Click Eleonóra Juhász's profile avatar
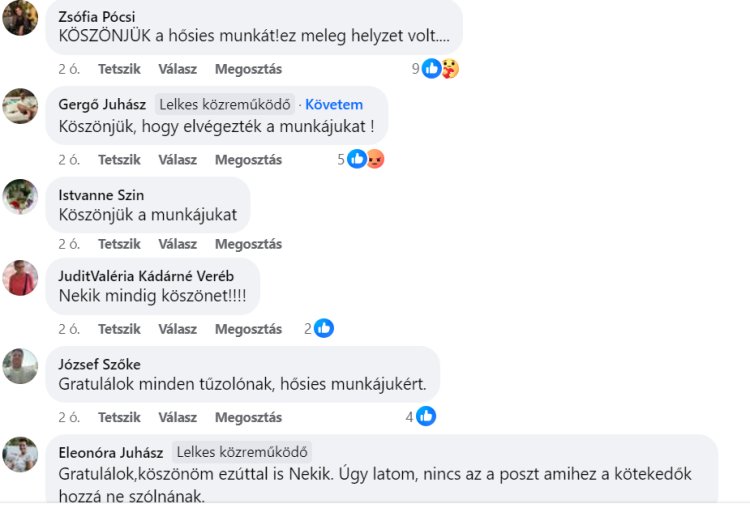Image resolution: width=750 pixels, height=508 pixels. [x=20, y=454]
